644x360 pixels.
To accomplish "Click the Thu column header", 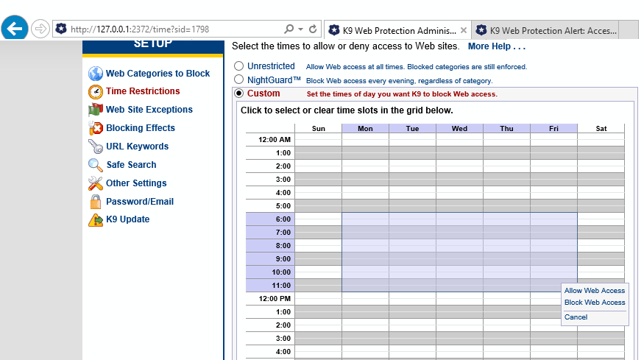I will 506,129.
